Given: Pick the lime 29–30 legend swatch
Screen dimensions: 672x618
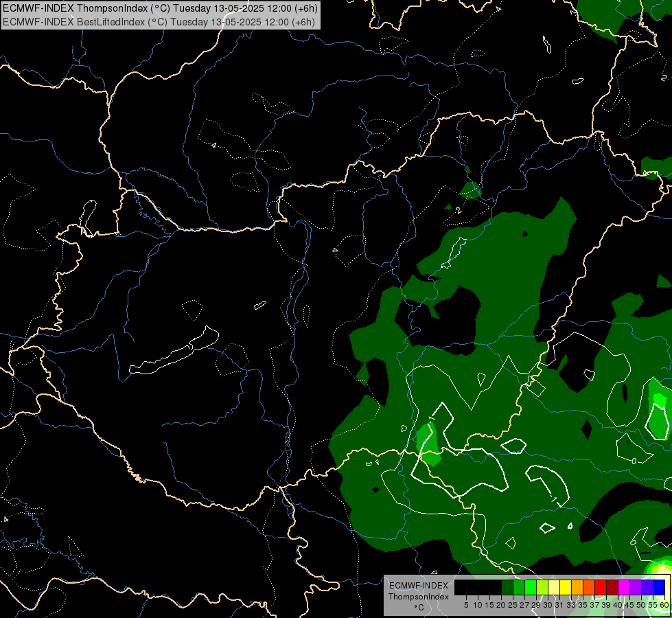Looking at the screenshot, I should tap(542, 587).
